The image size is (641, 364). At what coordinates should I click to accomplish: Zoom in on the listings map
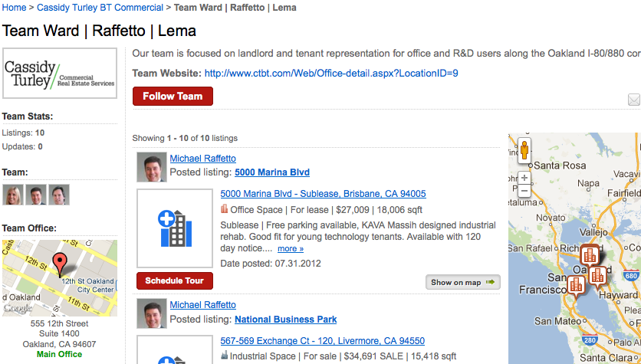(x=524, y=178)
